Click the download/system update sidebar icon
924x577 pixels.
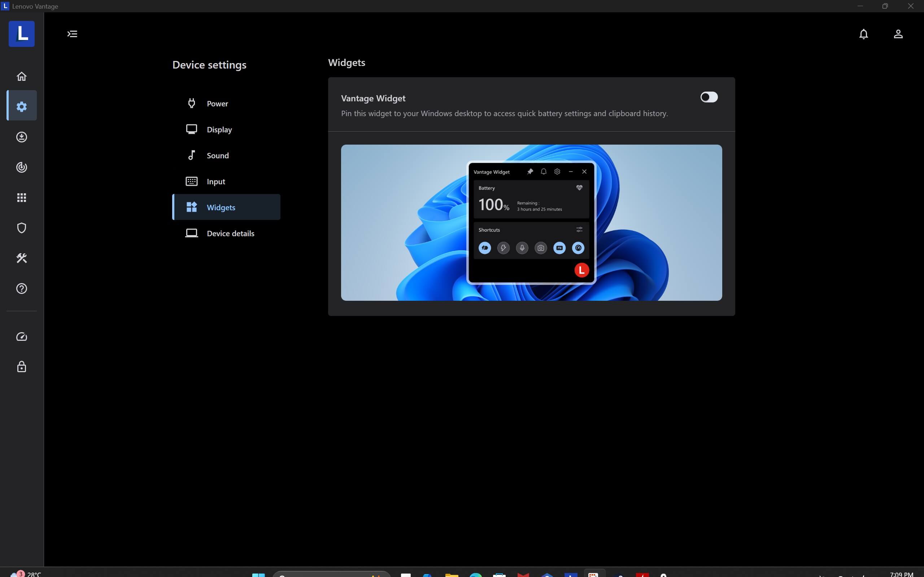21,137
